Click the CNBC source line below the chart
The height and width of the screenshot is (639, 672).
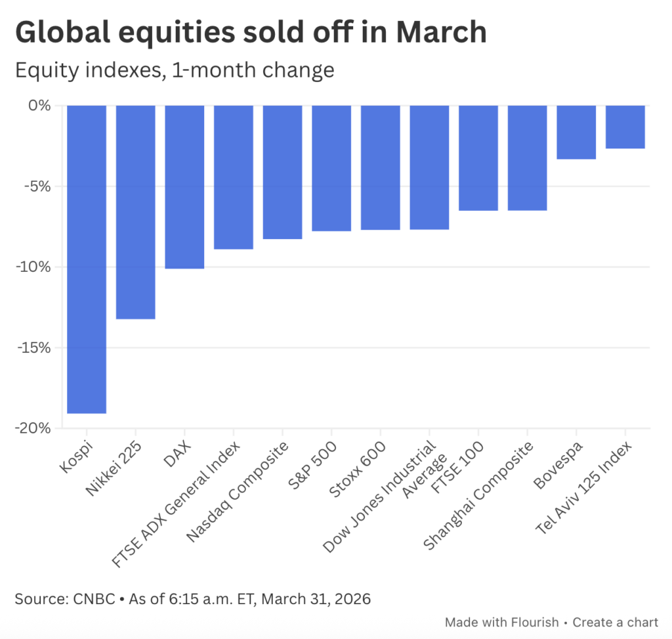click(x=193, y=600)
